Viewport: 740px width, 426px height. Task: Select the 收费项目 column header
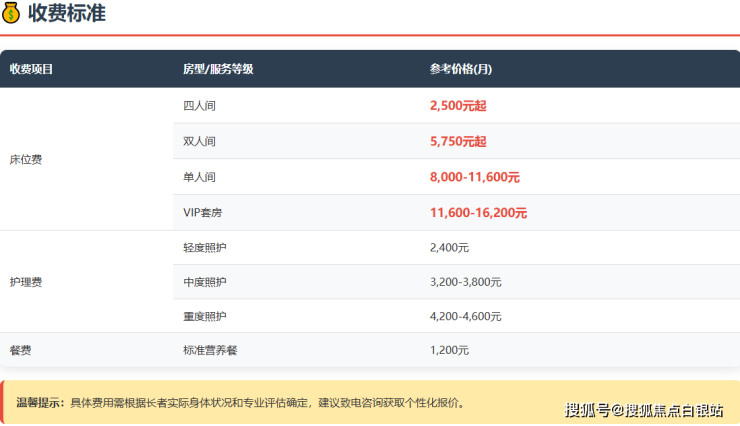[31, 69]
